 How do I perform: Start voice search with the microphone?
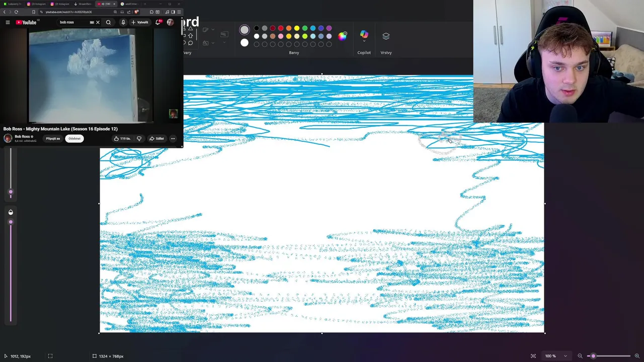(123, 22)
